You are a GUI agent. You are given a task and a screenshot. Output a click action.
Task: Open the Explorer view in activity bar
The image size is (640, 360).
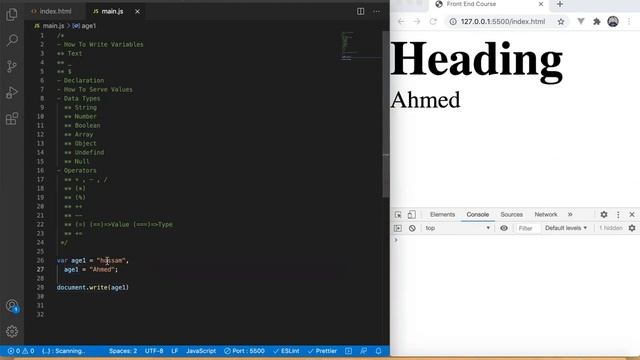[12, 15]
